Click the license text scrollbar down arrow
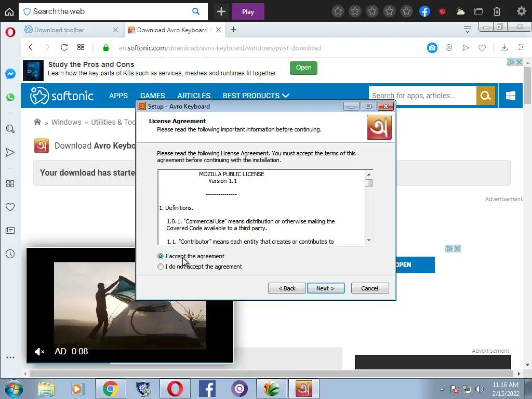The height and width of the screenshot is (399, 532). point(369,241)
